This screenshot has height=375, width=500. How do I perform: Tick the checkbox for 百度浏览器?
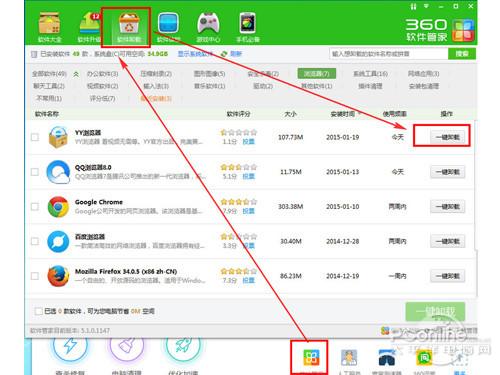[x=35, y=241]
